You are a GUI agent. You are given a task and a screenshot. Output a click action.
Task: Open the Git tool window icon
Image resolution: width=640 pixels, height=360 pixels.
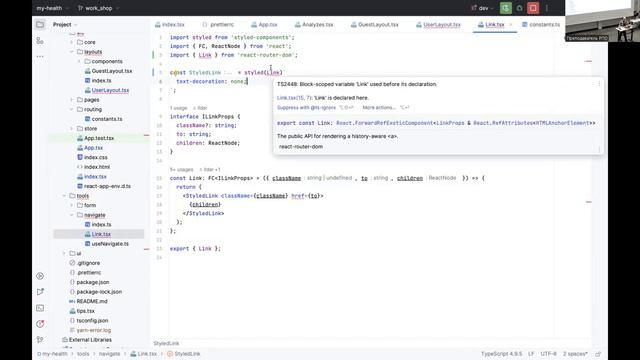40,340
